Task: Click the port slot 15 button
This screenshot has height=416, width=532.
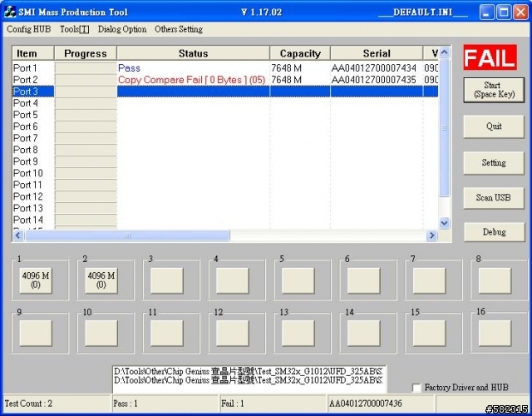Action: 429,333
